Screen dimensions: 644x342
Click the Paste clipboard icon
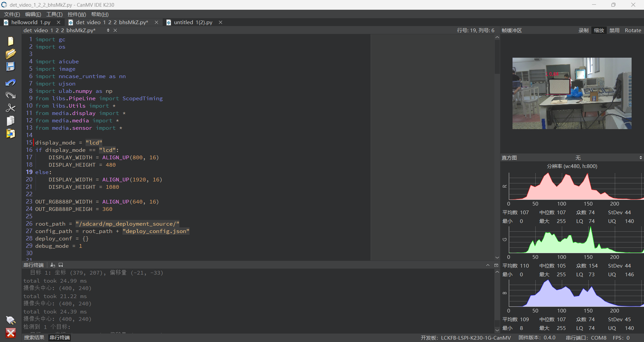point(11,134)
